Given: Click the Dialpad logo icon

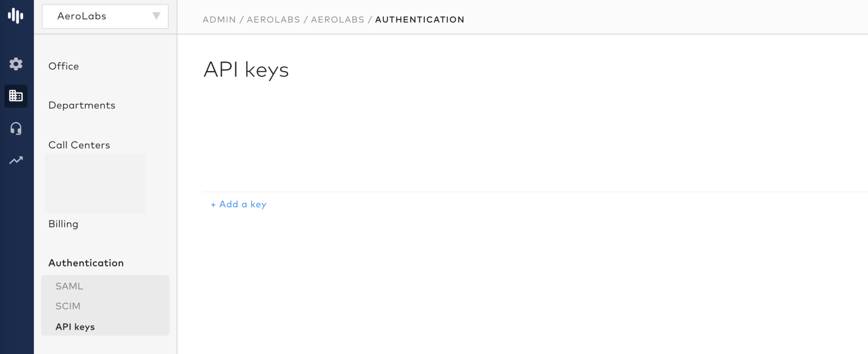Looking at the screenshot, I should point(15,16).
